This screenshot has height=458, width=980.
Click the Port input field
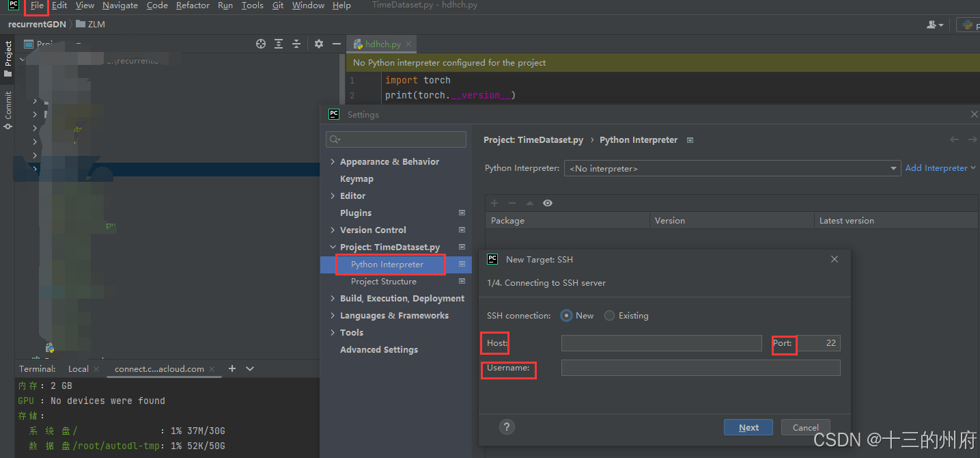pos(817,343)
